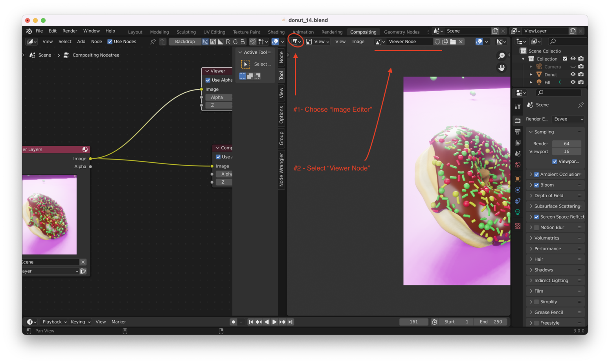Uncheck the Bloom option
The width and height of the screenshot is (610, 364).
[537, 185]
